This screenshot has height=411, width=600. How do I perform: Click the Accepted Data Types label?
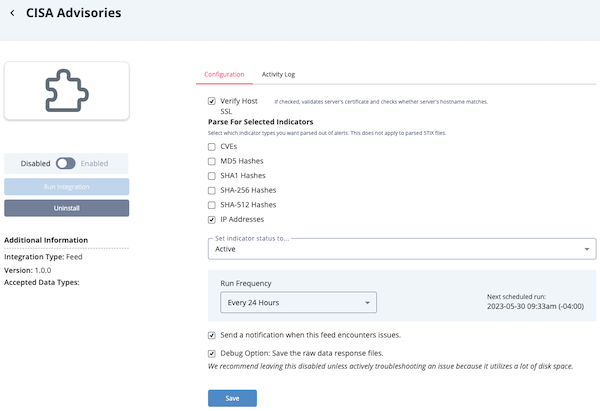(x=42, y=282)
